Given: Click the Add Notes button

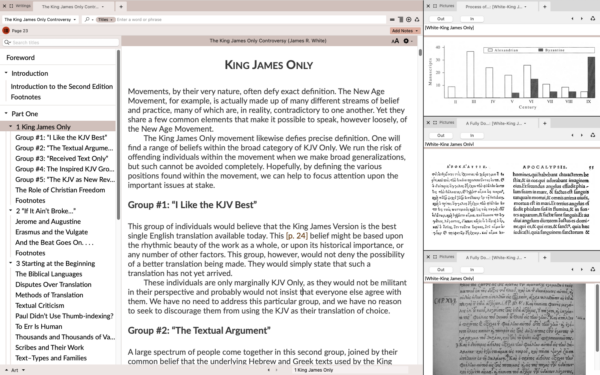Looking at the screenshot, I should pyautogui.click(x=404, y=31).
